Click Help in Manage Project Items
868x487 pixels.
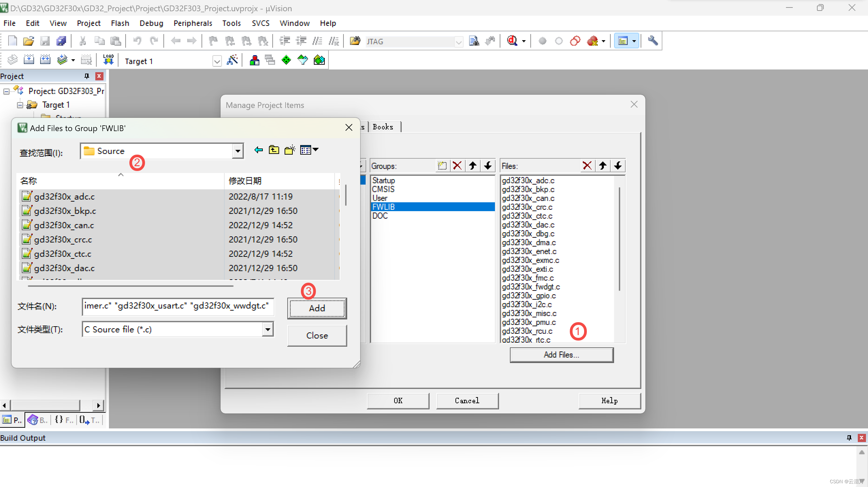[x=609, y=401]
